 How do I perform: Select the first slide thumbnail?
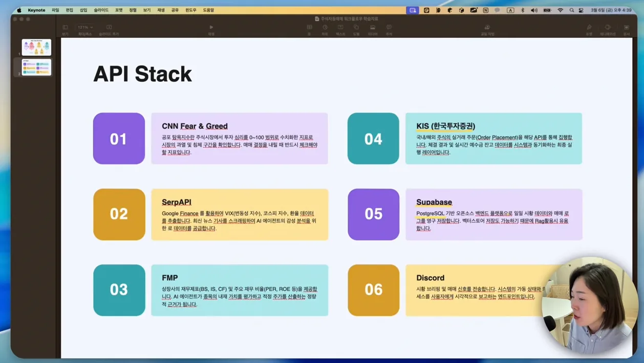pos(36,47)
